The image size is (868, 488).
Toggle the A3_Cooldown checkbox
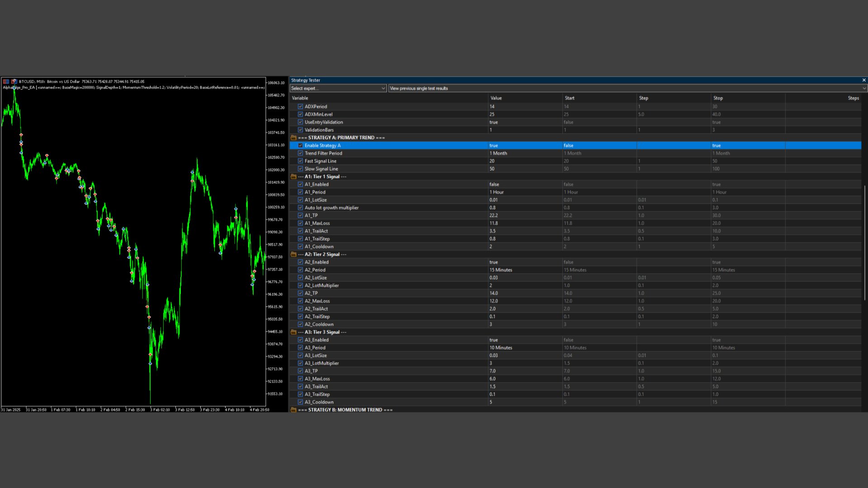pos(300,402)
